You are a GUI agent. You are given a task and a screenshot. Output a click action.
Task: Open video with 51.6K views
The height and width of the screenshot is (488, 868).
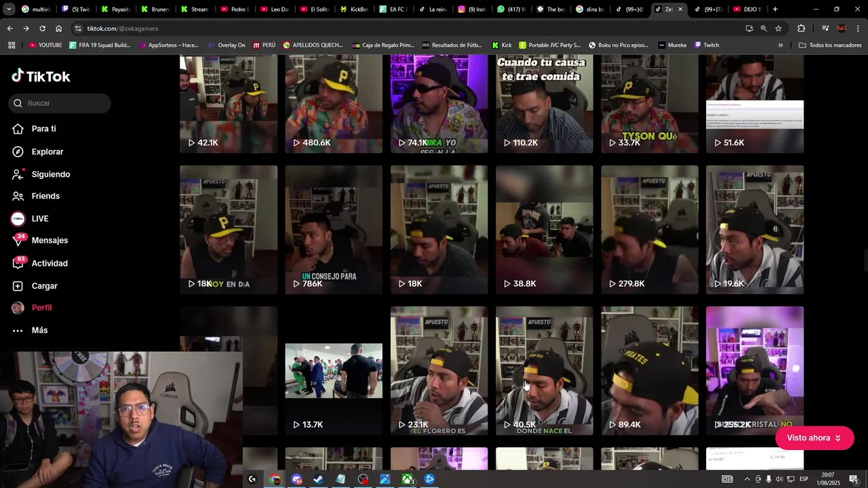tap(755, 104)
